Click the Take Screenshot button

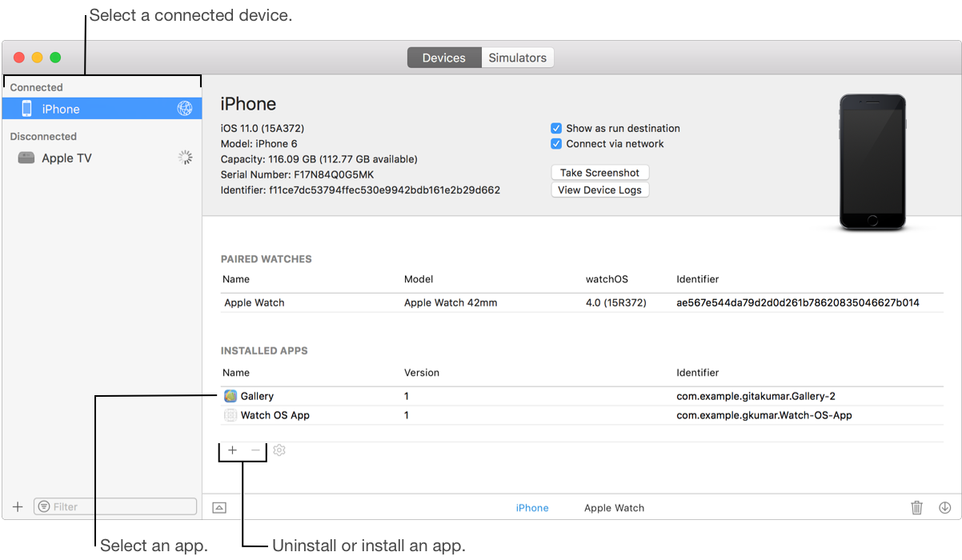[600, 173]
